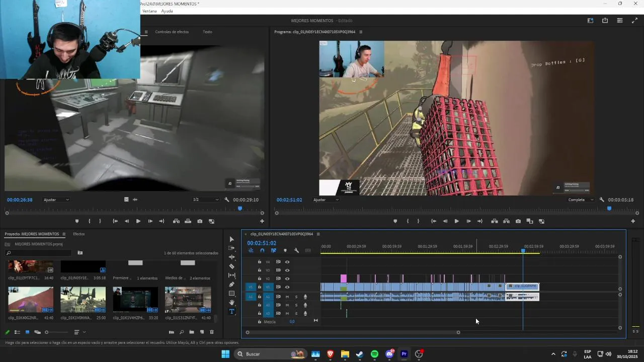644x362 pixels.
Task: Toggle linked selection in timeline
Action: click(x=274, y=250)
